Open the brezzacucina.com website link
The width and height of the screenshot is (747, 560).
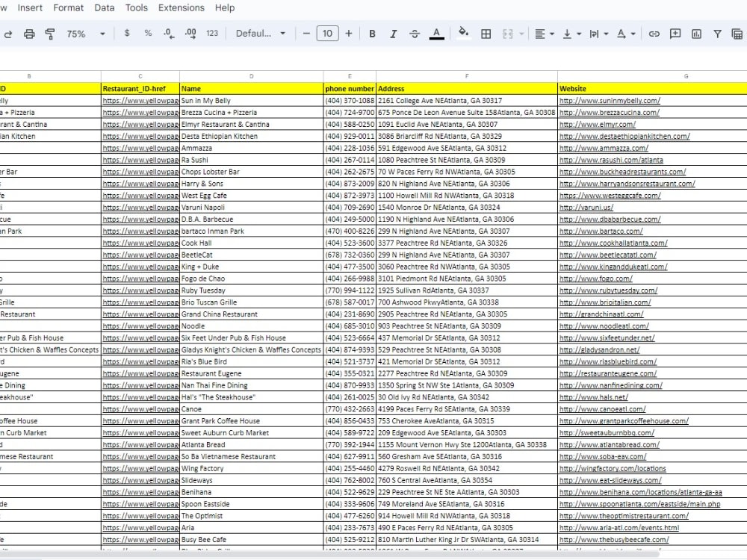[610, 113]
